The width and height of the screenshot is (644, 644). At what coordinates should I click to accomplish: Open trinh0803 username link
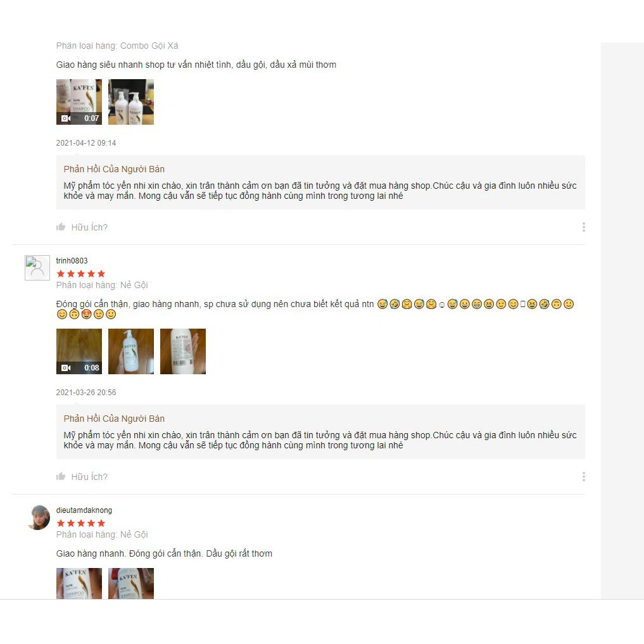72,260
